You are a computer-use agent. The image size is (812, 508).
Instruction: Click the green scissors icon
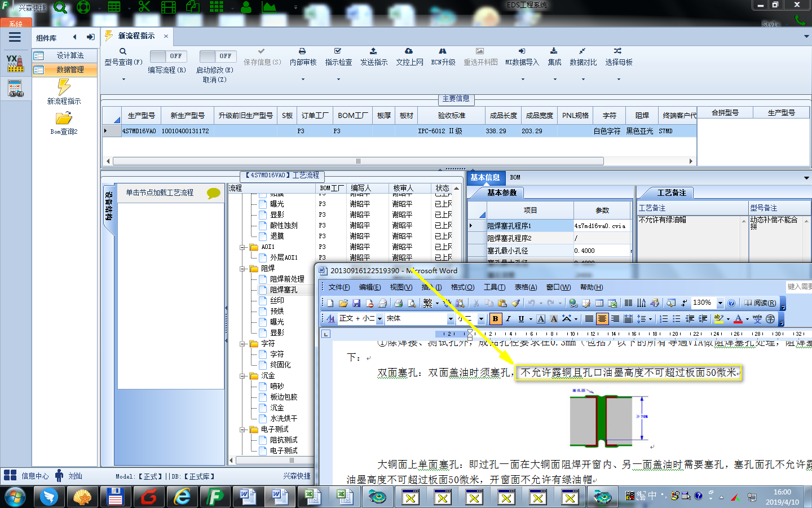pos(144,7)
